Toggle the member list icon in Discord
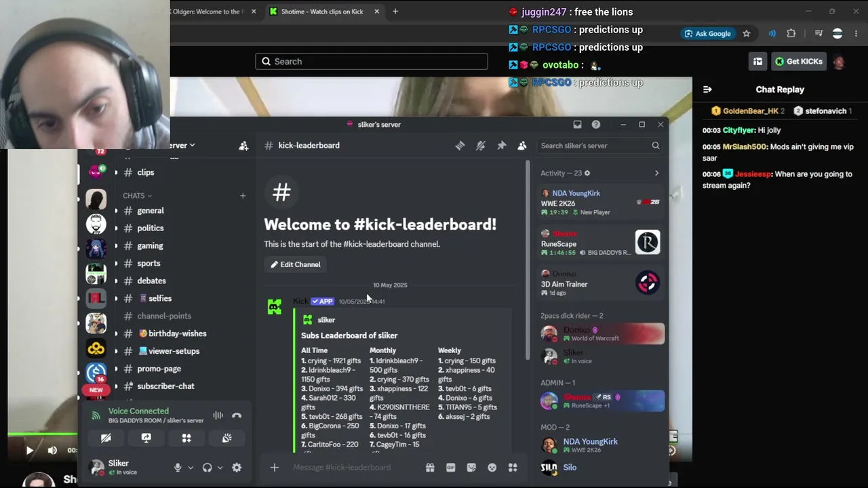868x488 pixels. point(522,145)
